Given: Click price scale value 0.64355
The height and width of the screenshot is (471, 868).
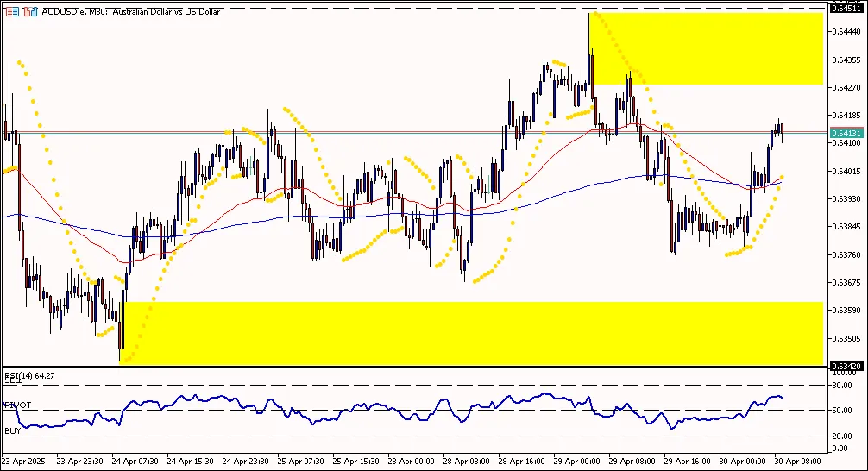Looking at the screenshot, I should coord(846,60).
